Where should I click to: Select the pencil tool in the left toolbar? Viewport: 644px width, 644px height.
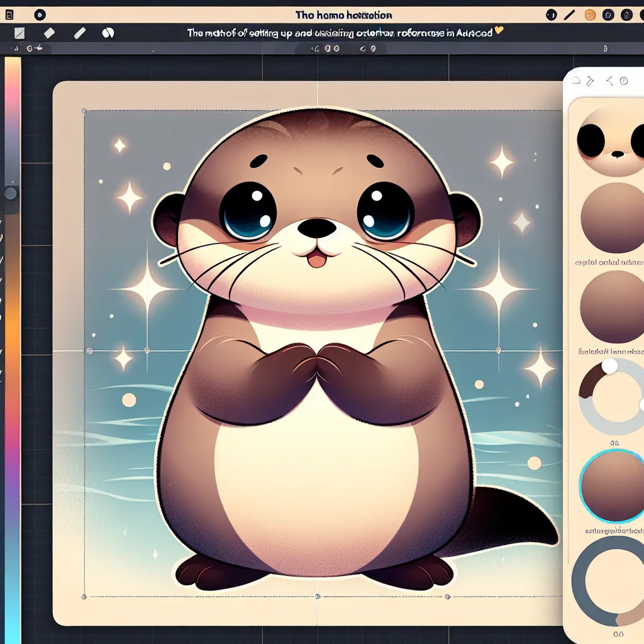coord(79,33)
